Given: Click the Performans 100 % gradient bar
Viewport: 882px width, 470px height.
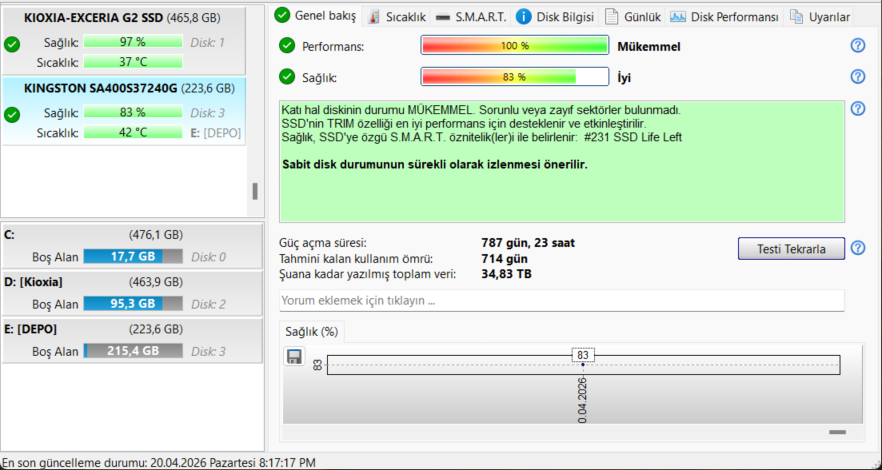Looking at the screenshot, I should click(515, 46).
